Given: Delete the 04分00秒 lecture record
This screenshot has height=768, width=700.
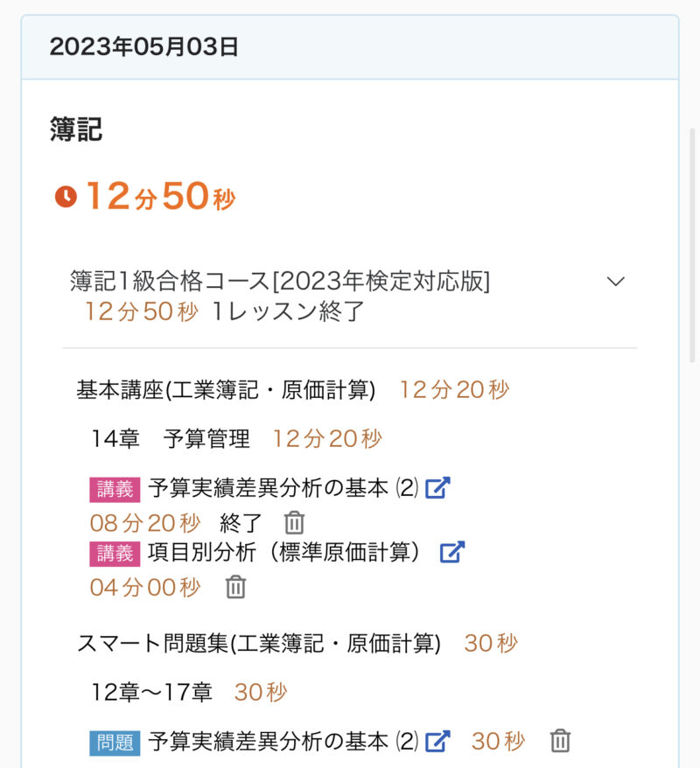Looking at the screenshot, I should tap(235, 587).
